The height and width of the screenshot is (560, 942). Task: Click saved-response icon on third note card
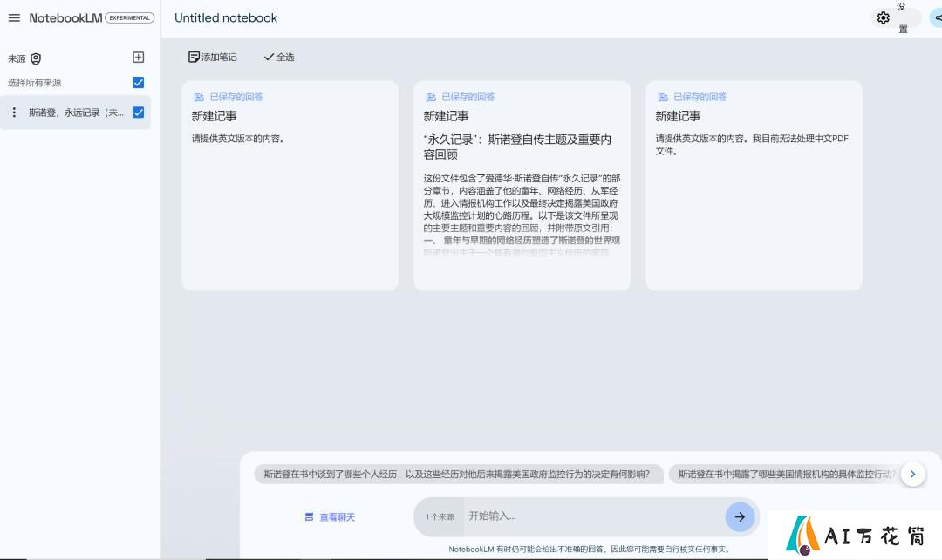663,97
